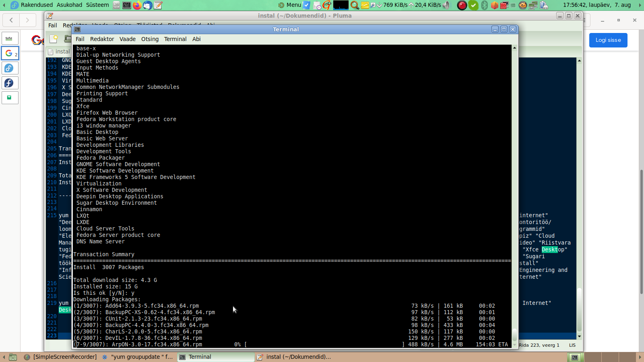Click the 'Fedora Workstation product core' terminal line
Viewport: 644px width, 362px height.
tap(126, 119)
